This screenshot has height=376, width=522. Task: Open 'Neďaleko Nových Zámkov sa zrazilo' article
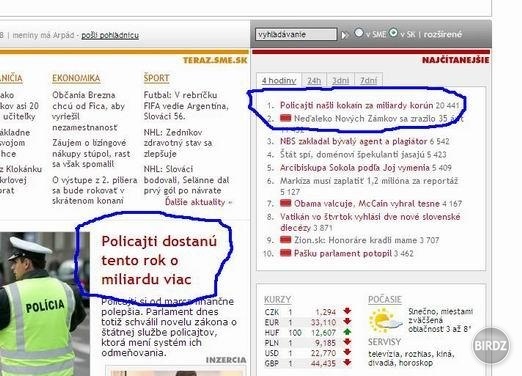coord(378,119)
